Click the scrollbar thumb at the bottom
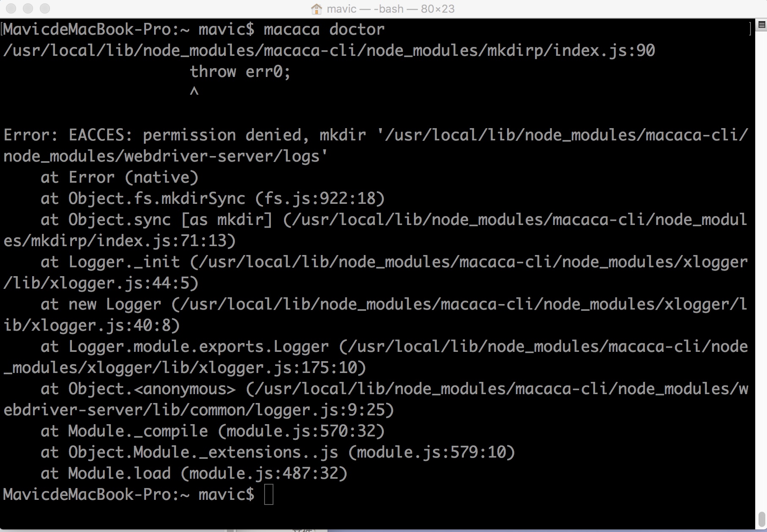 pos(761,519)
